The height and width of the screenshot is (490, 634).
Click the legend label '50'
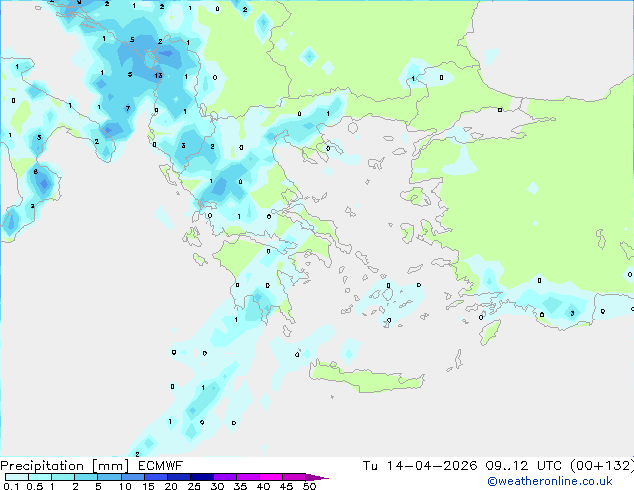click(x=309, y=486)
